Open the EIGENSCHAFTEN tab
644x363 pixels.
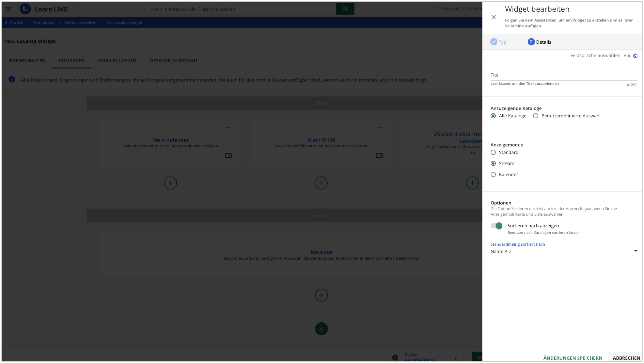tap(27, 61)
